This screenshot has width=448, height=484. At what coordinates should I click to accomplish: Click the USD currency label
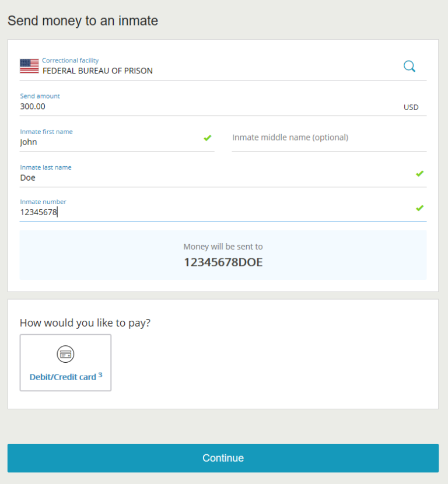[411, 107]
